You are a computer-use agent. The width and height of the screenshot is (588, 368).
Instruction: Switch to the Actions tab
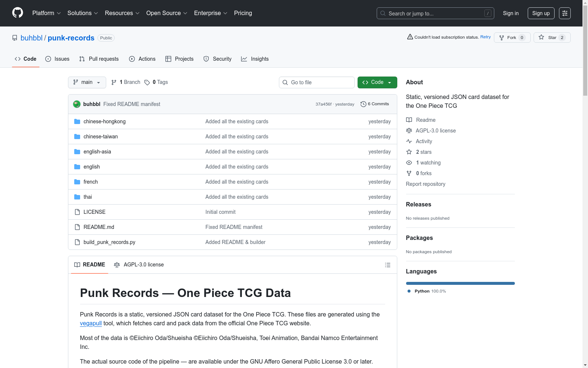pyautogui.click(x=142, y=59)
